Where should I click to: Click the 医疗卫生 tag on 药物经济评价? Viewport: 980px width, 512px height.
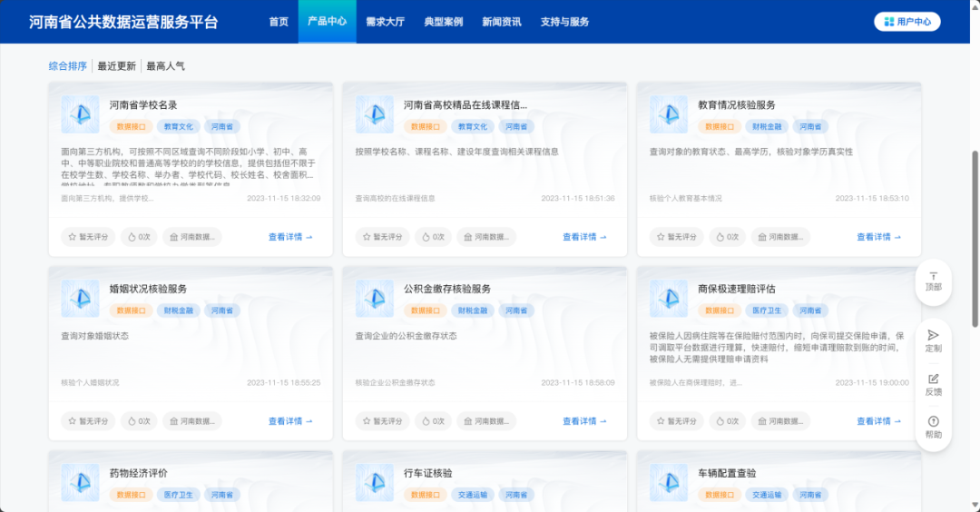178,495
